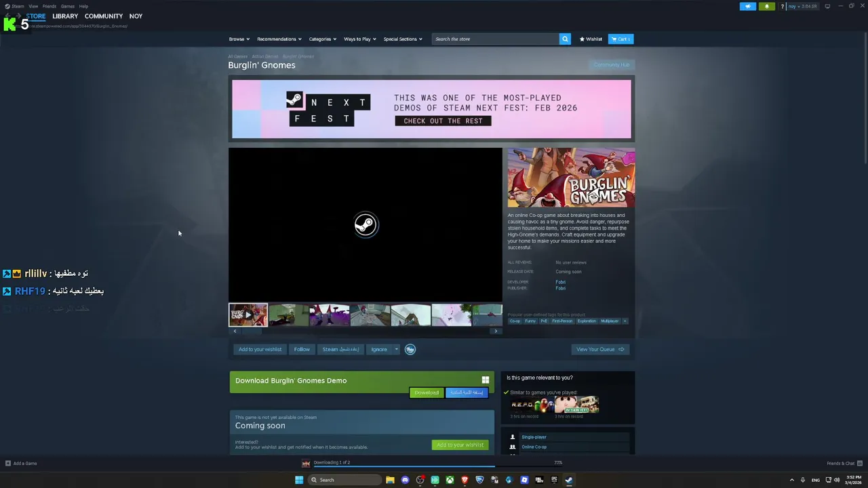
Task: Click the Ignore button
Action: (379, 349)
